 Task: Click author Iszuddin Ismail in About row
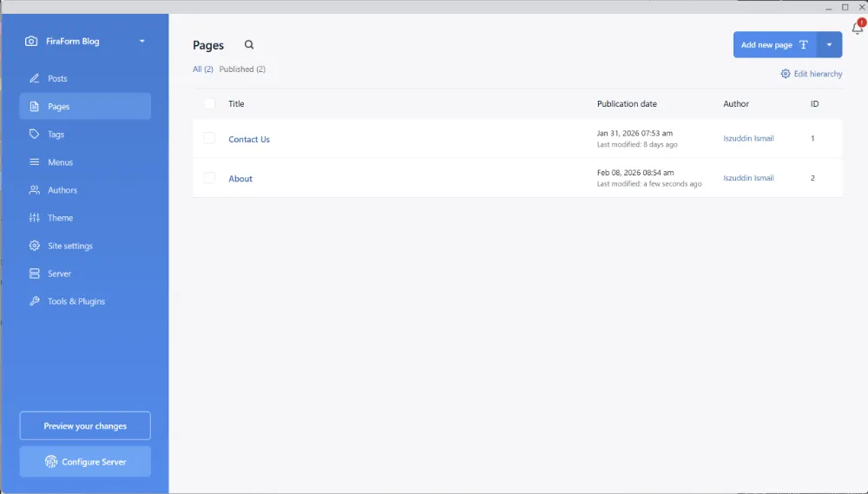pyautogui.click(x=748, y=178)
